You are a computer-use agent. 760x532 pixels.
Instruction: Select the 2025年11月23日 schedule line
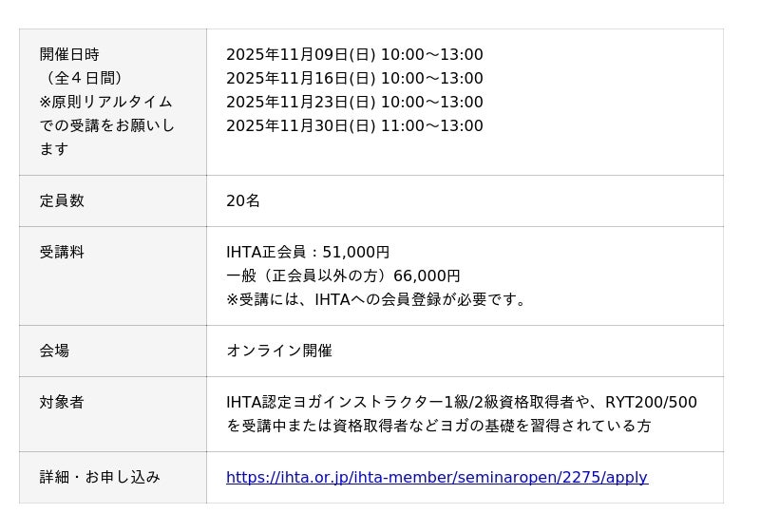pos(353,103)
